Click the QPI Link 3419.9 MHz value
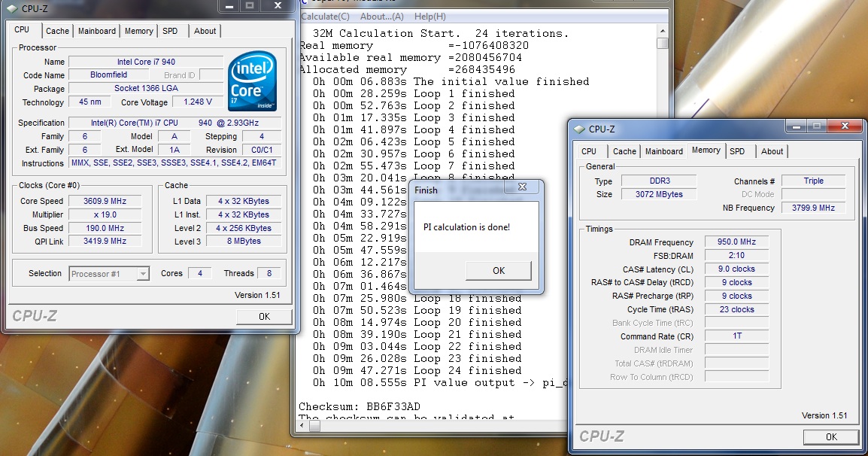The image size is (868, 456). tap(105, 241)
